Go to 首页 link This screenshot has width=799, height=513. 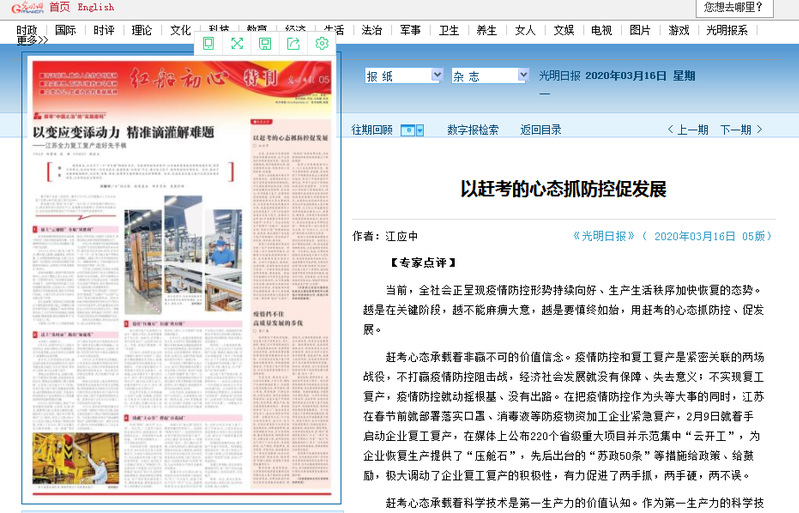tap(60, 7)
